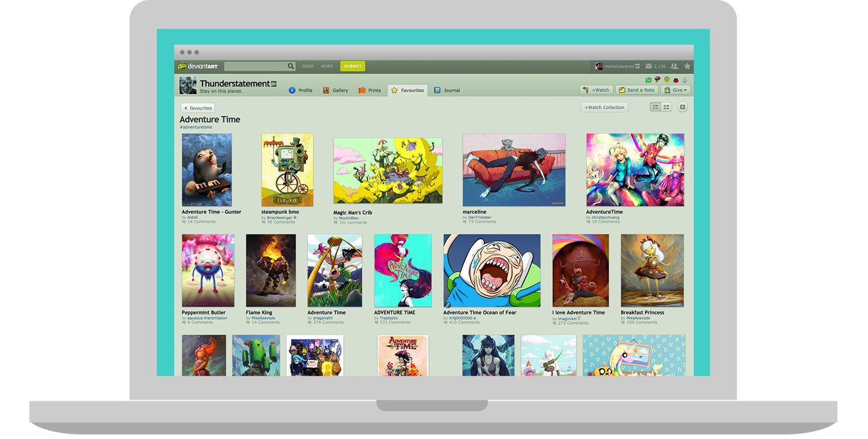Click the friends silhouettes icon in top bar

pyautogui.click(x=674, y=66)
